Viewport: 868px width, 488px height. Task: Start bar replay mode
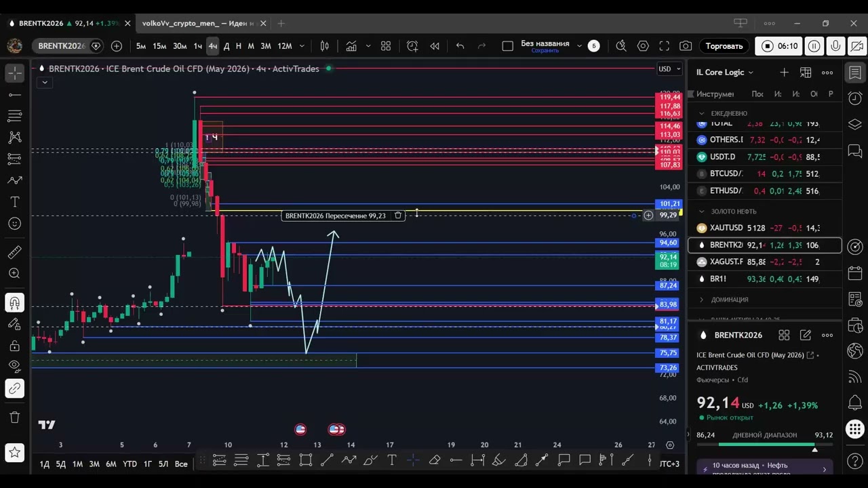click(435, 46)
